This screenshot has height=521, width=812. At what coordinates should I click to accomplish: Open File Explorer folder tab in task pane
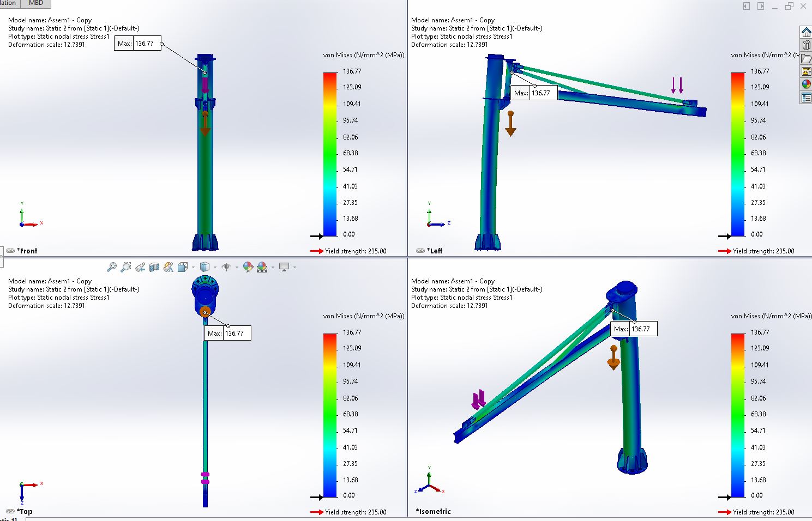tap(806, 59)
